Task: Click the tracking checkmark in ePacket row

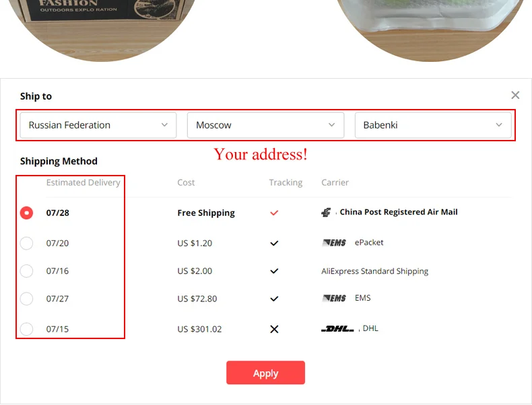Action: [274, 243]
